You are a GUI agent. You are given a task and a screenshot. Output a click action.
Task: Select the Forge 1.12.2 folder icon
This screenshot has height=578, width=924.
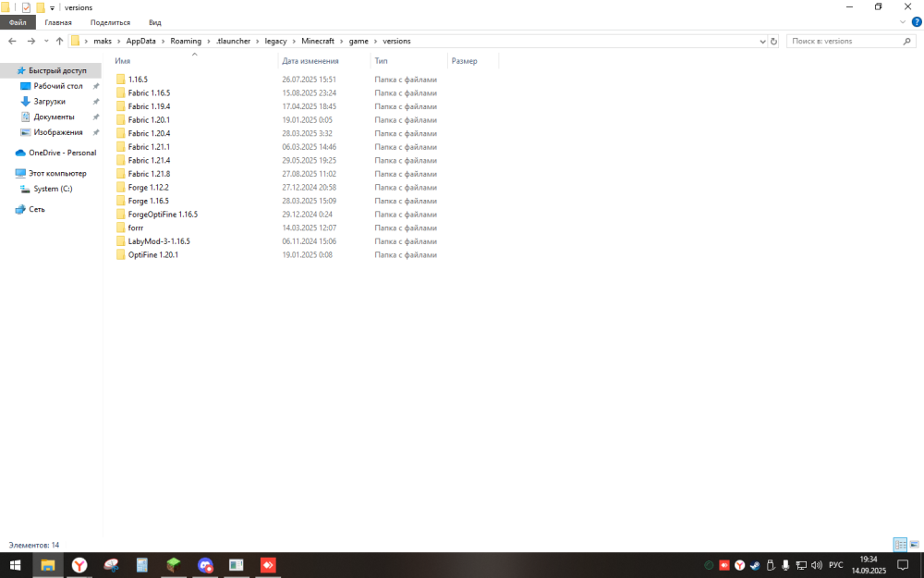[x=121, y=188]
